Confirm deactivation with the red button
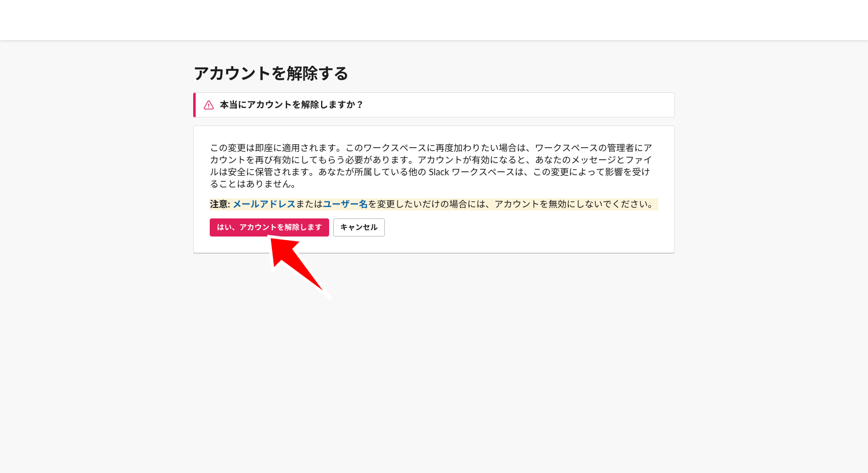868x473 pixels. [269, 227]
